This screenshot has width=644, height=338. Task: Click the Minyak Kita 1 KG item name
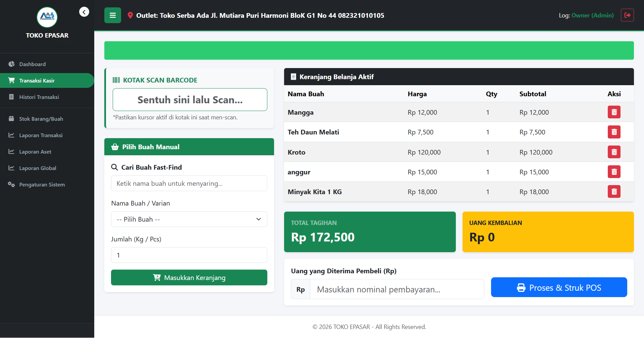[315, 192]
